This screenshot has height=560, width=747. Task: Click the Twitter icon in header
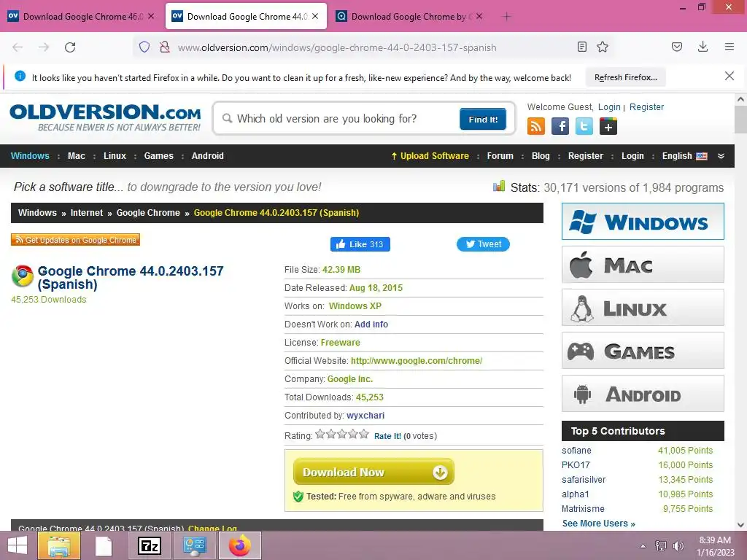[x=584, y=126]
